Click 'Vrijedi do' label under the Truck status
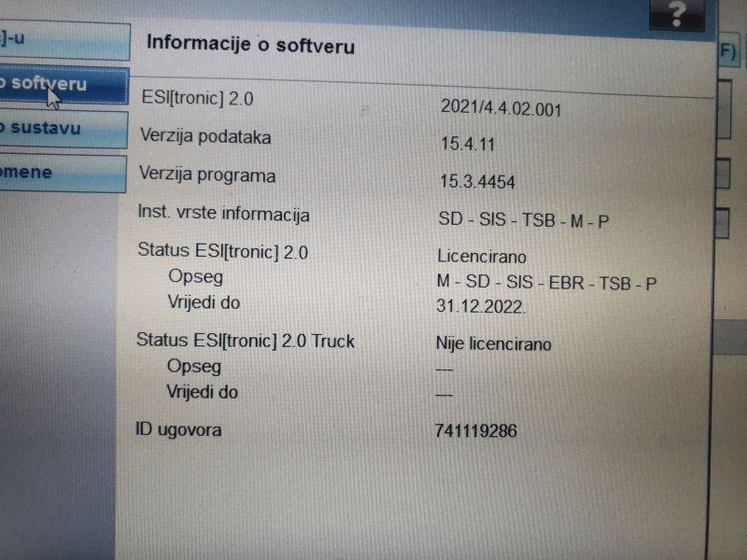 pos(202,391)
